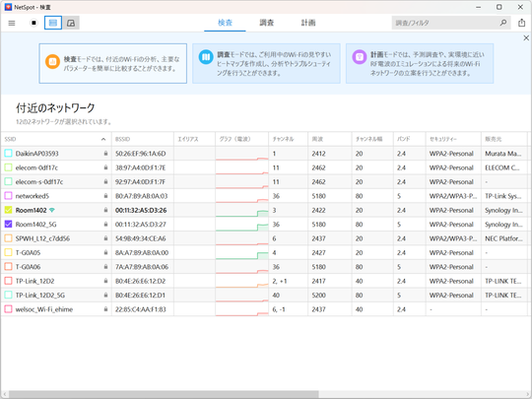The image size is (532, 399).
Task: Click the search magnifier icon
Action: pos(503,23)
